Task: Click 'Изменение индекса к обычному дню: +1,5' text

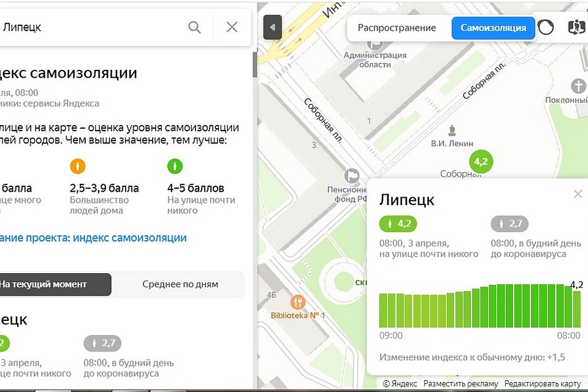Action: point(472,357)
